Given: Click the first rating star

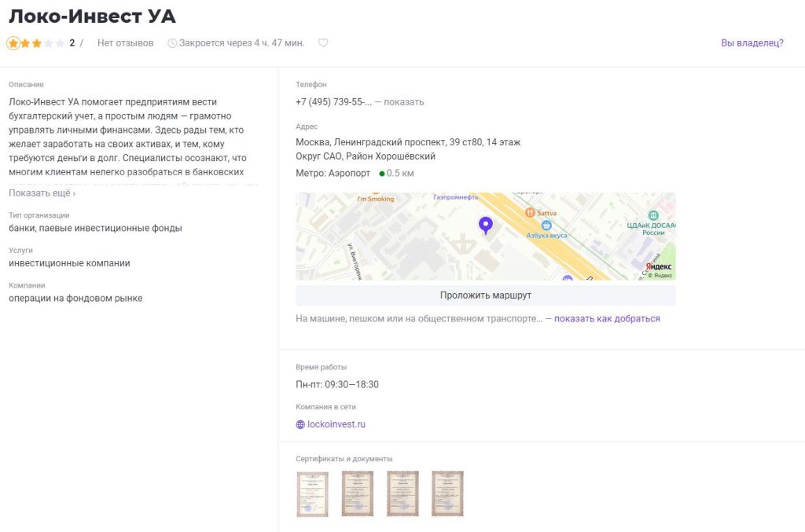Looking at the screenshot, I should click(x=13, y=43).
